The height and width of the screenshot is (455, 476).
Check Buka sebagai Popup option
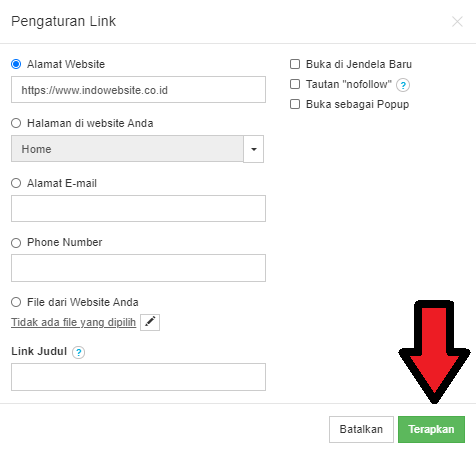[295, 104]
